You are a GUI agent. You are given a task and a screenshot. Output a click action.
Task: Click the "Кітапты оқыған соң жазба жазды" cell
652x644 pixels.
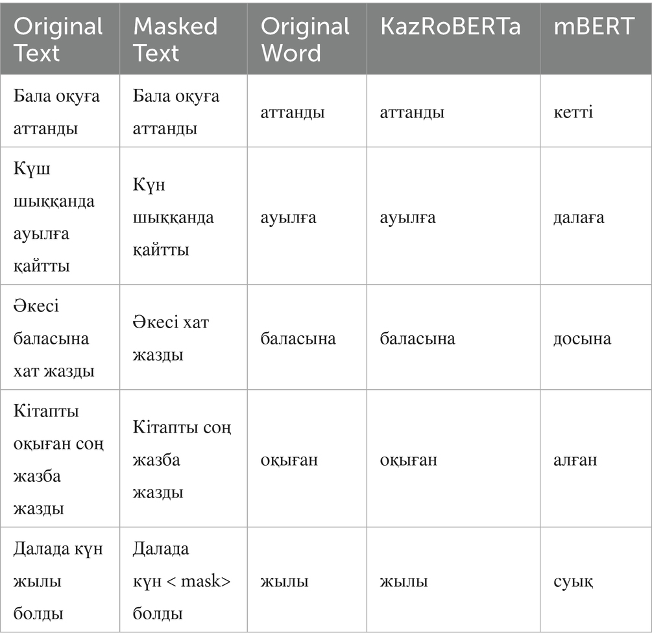58,459
